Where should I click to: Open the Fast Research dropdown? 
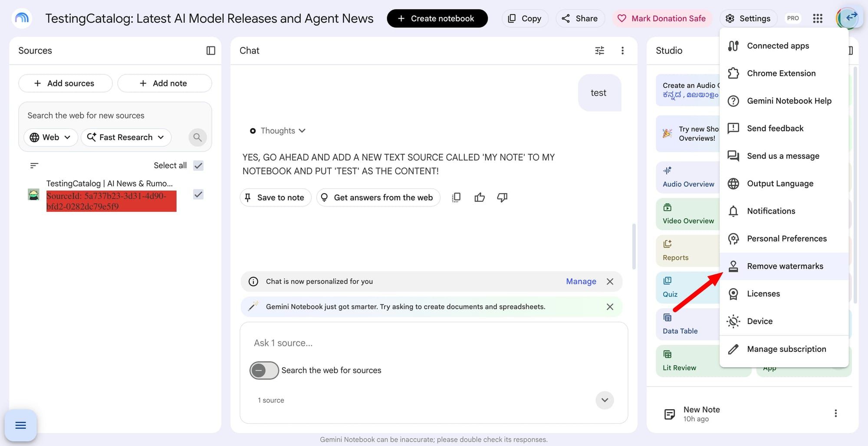[x=126, y=138]
